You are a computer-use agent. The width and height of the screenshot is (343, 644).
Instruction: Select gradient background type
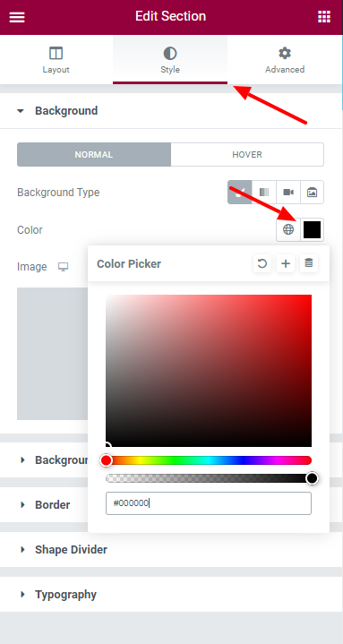[x=264, y=193]
